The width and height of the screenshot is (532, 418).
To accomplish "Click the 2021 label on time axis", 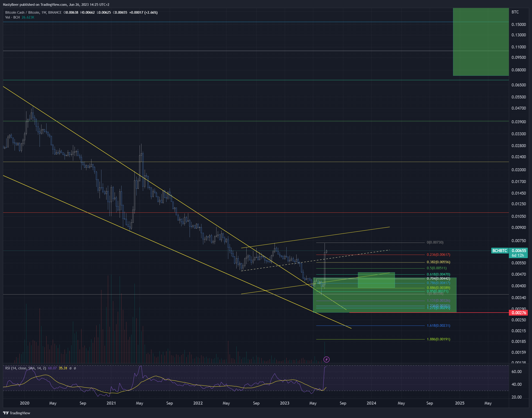I will [x=111, y=403].
